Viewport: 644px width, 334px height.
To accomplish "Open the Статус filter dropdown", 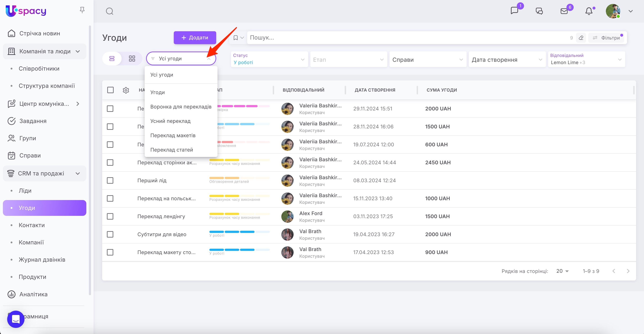I will 269,59.
